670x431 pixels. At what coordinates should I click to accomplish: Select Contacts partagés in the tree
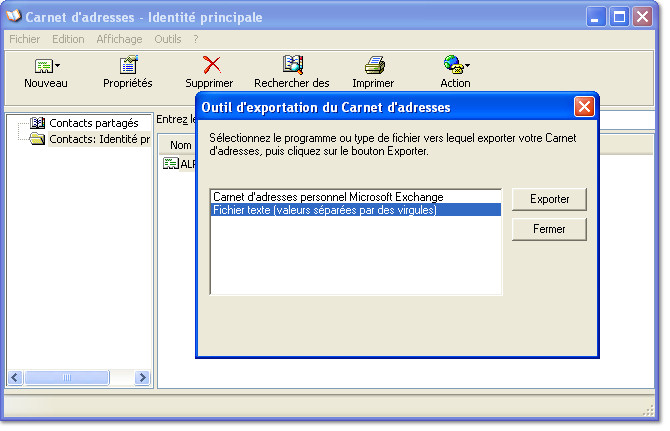coord(94,123)
